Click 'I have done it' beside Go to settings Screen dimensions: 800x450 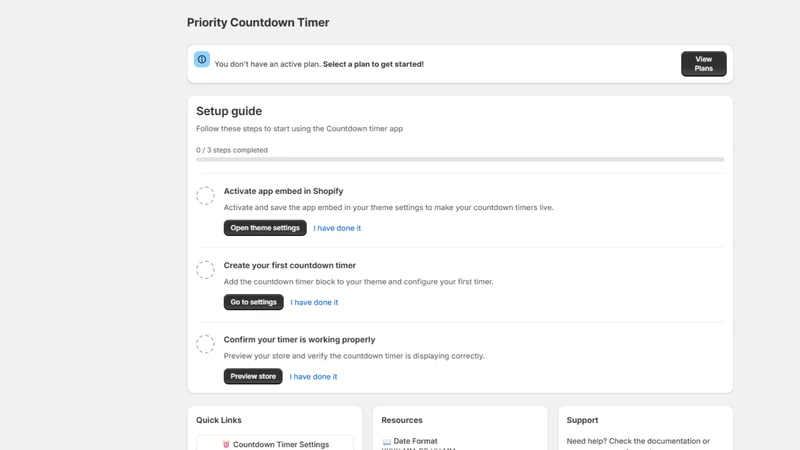[x=314, y=303]
